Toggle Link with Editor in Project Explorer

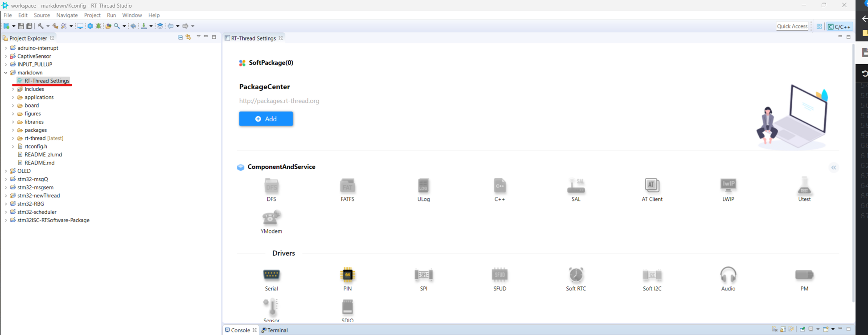pyautogui.click(x=188, y=37)
